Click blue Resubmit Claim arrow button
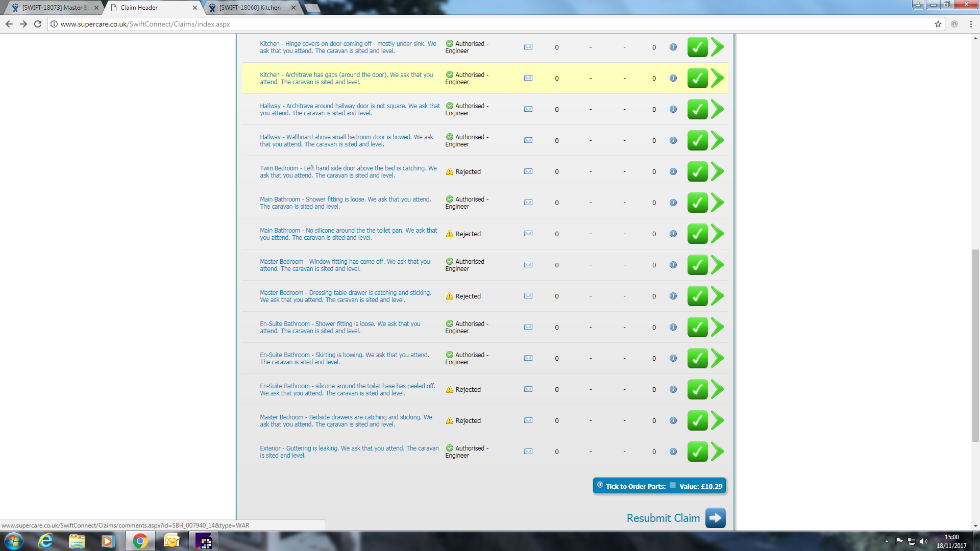The height and width of the screenshot is (551, 980). pos(715,518)
